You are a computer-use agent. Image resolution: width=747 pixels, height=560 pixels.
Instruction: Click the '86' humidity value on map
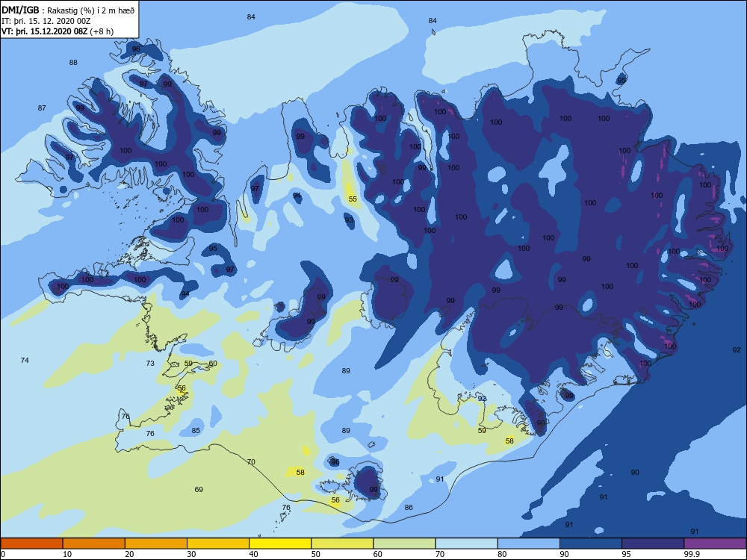click(x=409, y=508)
